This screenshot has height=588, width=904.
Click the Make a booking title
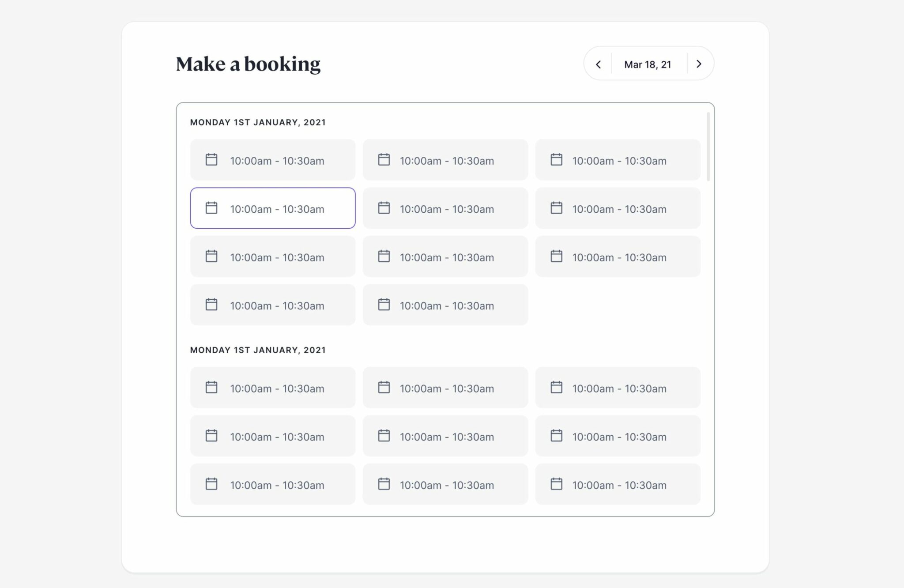click(249, 64)
